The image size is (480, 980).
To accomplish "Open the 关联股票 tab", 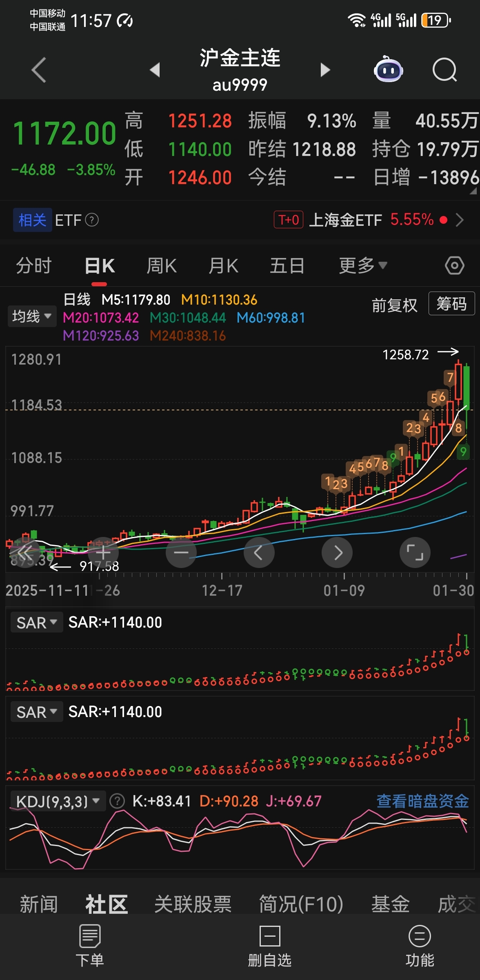I will pos(193,904).
